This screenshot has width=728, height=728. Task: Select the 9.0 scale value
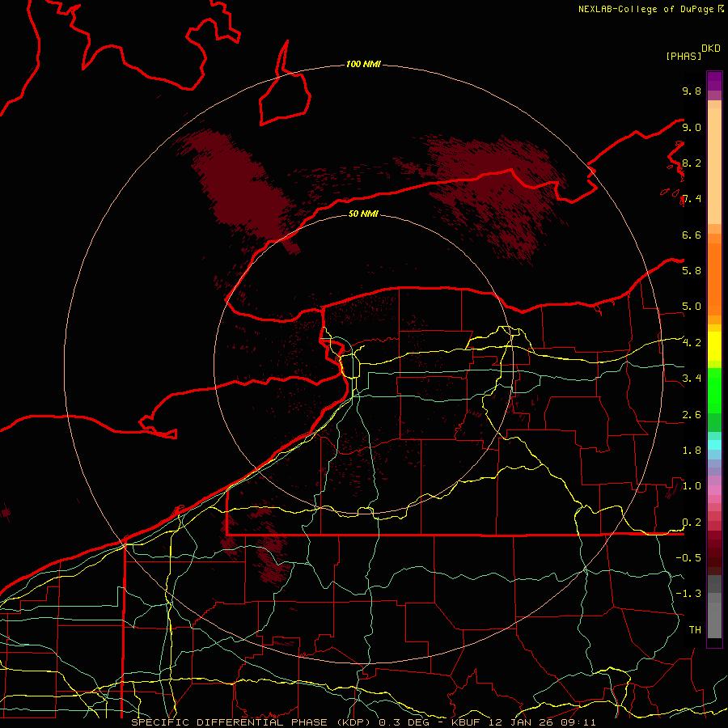(692, 127)
